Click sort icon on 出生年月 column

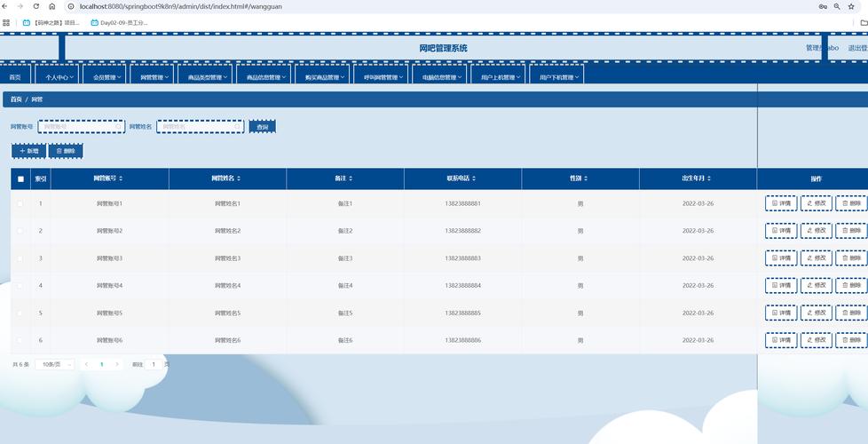tap(708, 178)
